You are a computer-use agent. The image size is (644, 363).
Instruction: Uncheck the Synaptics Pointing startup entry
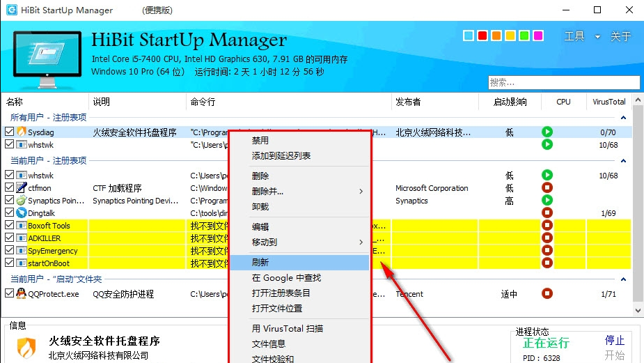10,200
